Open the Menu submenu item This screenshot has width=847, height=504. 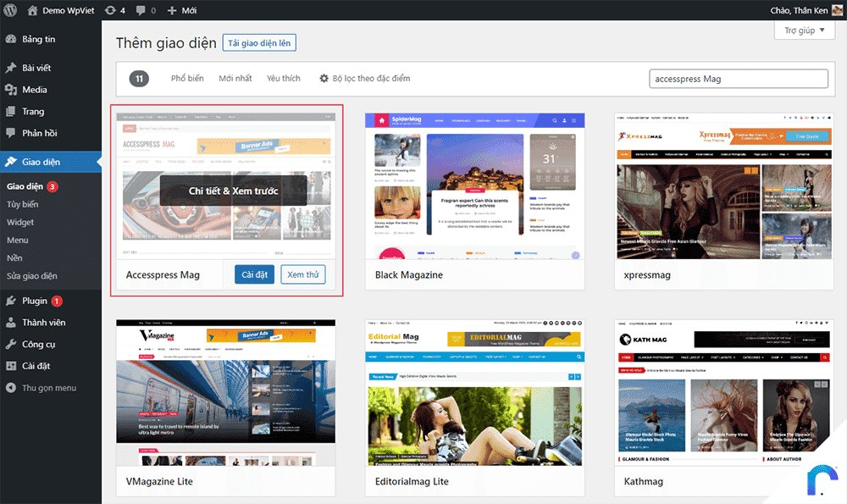[17, 240]
